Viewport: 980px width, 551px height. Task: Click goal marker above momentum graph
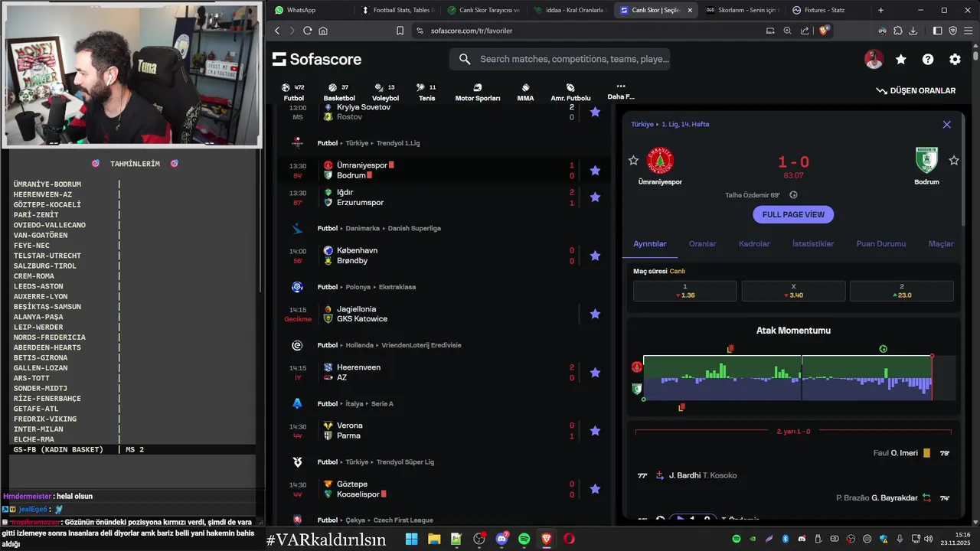click(883, 349)
